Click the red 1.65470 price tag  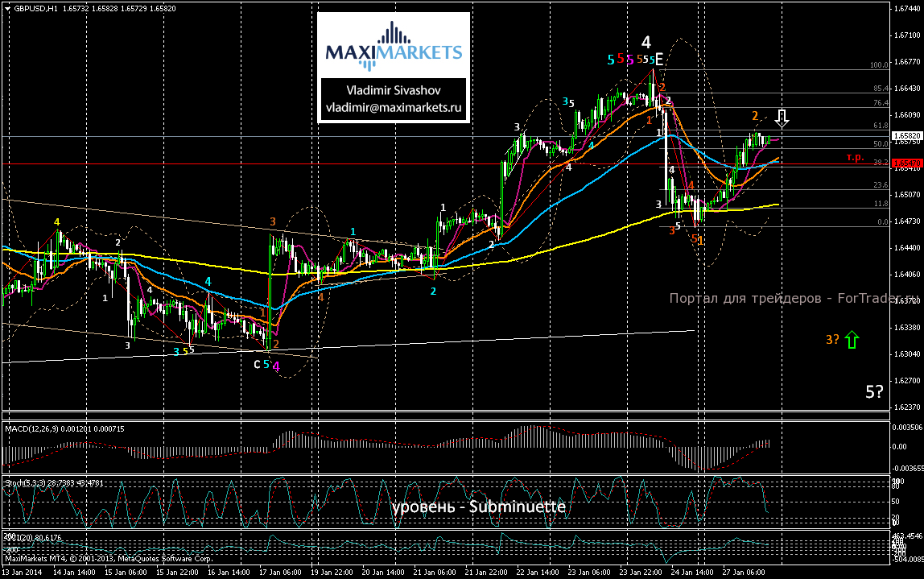(905, 163)
